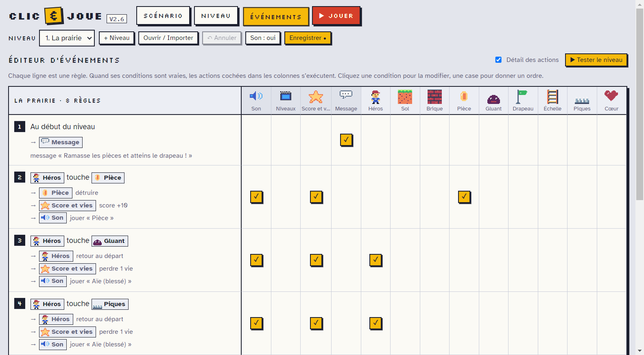Click the Annuler undo button
This screenshot has height=355, width=644.
tap(222, 38)
